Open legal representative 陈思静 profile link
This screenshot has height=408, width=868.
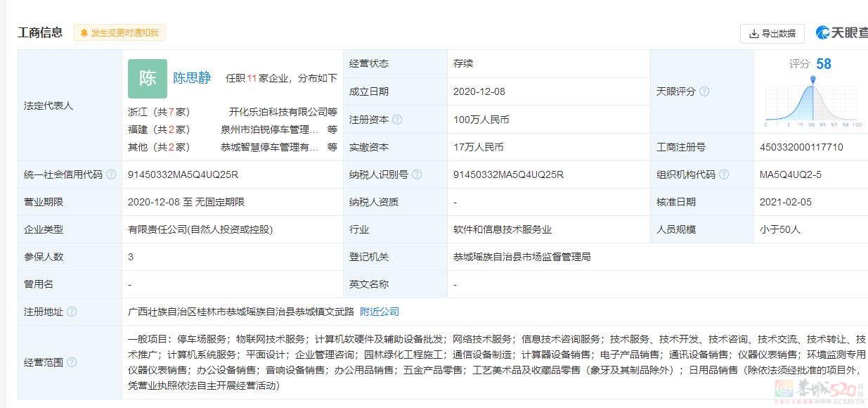pyautogui.click(x=192, y=78)
